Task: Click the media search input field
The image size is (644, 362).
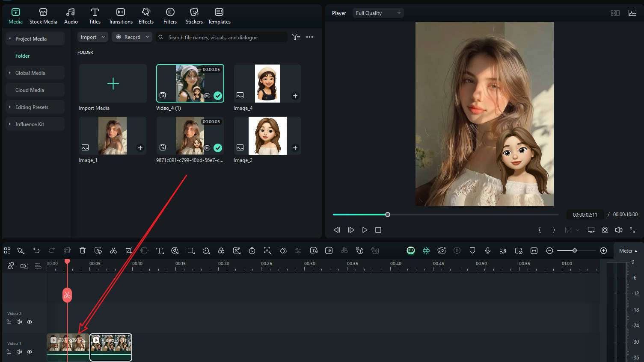Action: (x=221, y=37)
